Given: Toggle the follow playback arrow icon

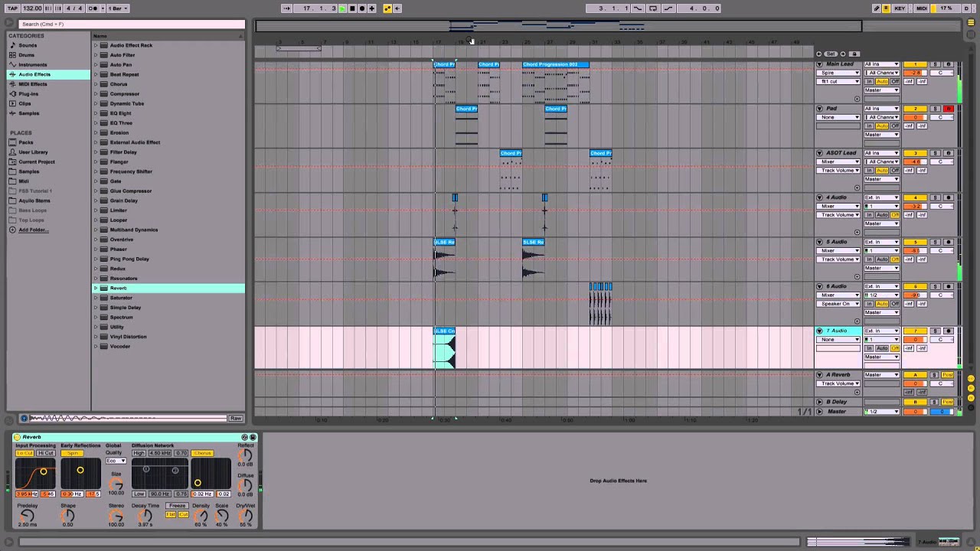Looking at the screenshot, I should [x=286, y=8].
